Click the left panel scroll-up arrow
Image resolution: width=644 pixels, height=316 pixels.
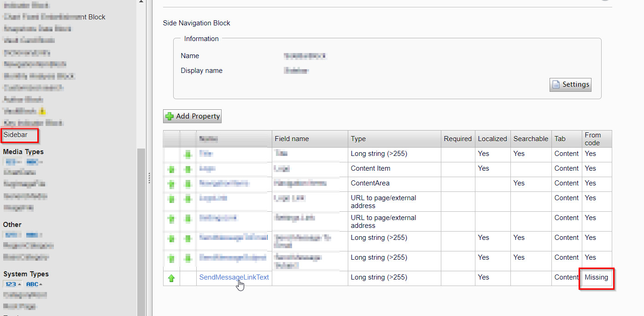coord(141,2)
